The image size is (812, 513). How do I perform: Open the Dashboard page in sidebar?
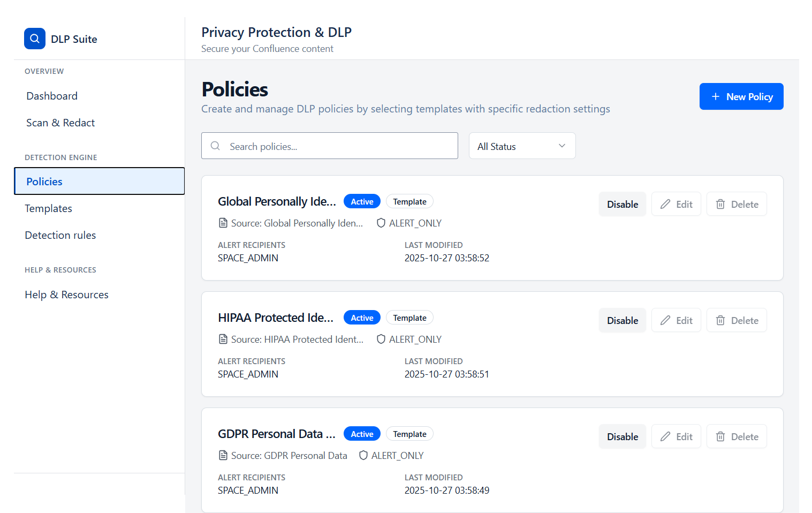point(52,96)
